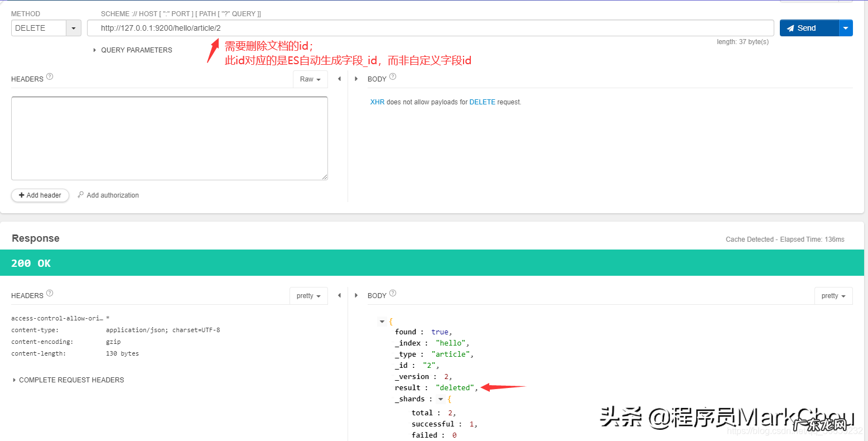Expand COMPLETE REQUEST HEADERS section
Image resolution: width=868 pixels, height=441 pixels.
coord(68,380)
